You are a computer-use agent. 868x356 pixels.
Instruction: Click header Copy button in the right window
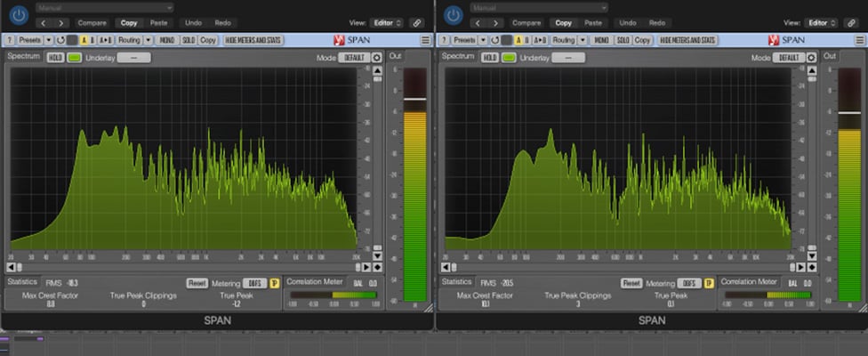click(x=564, y=23)
